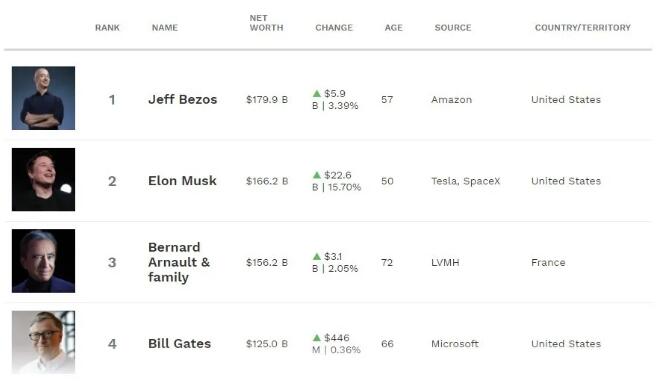This screenshot has height=384, width=664.
Task: Open the Elon Musk name link
Action: tap(182, 181)
